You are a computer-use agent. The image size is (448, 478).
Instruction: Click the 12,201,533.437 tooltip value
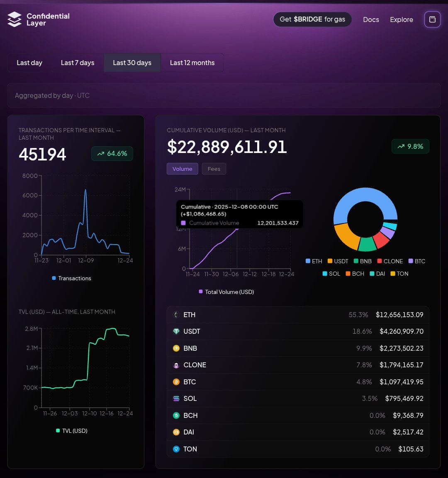click(x=278, y=223)
